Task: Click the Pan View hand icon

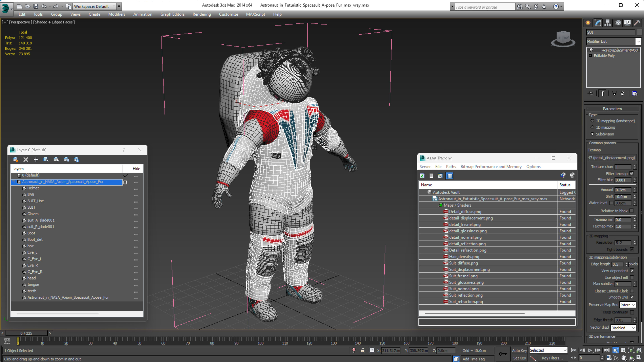Action: (x=623, y=358)
